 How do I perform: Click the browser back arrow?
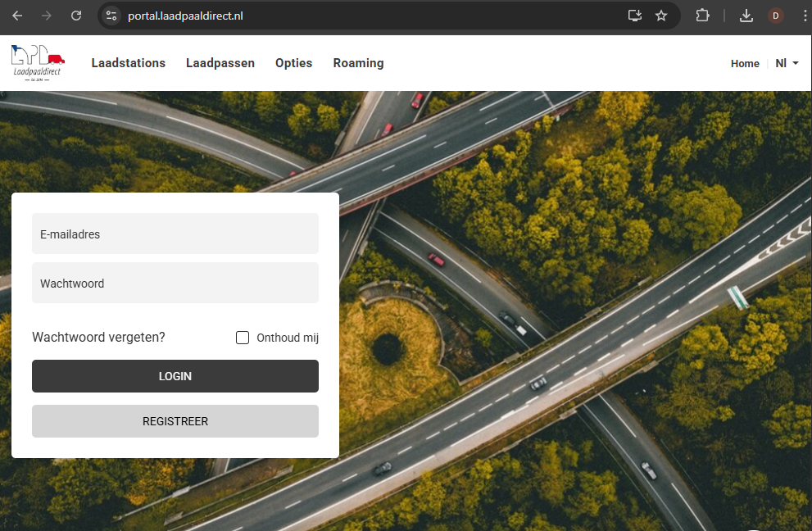tap(17, 16)
